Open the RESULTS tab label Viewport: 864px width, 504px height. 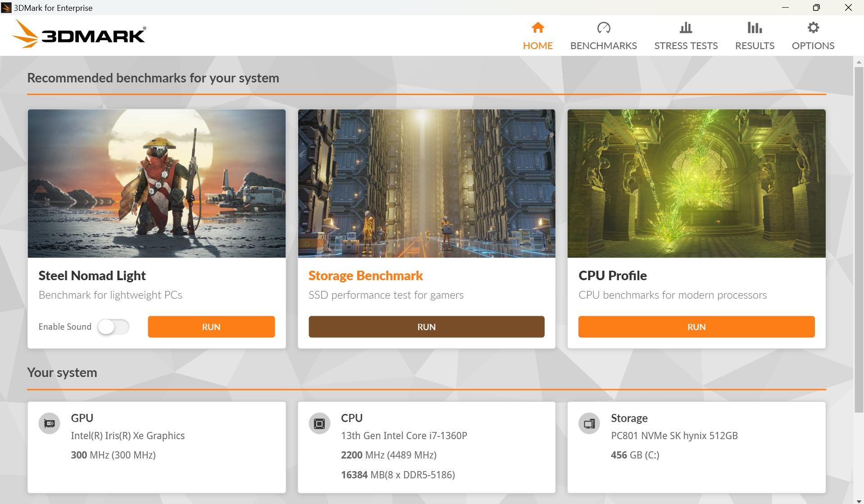pyautogui.click(x=755, y=45)
